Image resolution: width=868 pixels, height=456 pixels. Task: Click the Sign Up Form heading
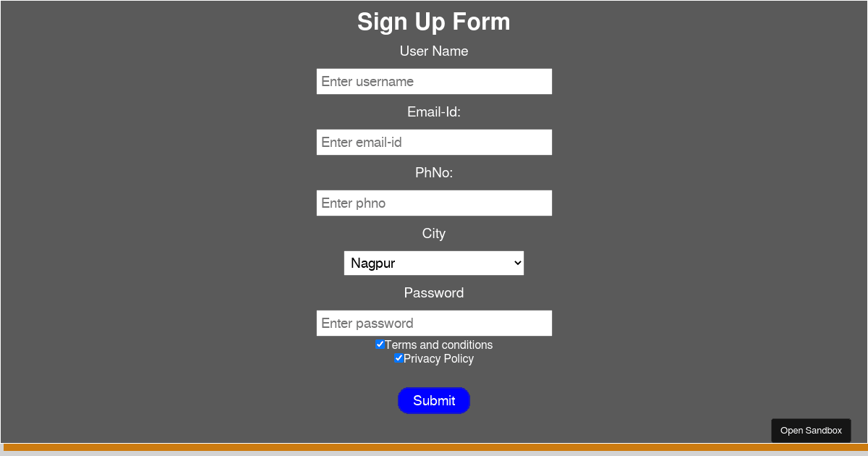coord(434,22)
